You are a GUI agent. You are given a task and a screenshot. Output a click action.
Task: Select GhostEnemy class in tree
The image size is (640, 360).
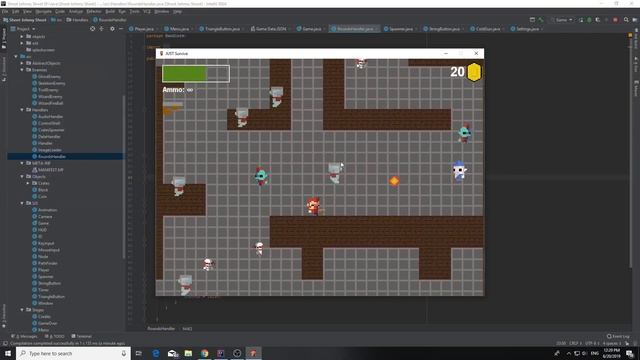coord(49,77)
